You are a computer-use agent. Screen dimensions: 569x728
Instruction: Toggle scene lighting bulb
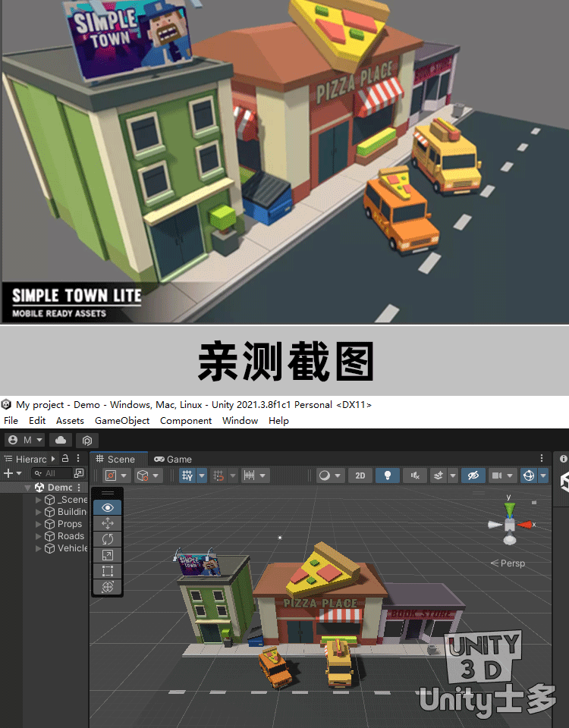click(388, 475)
